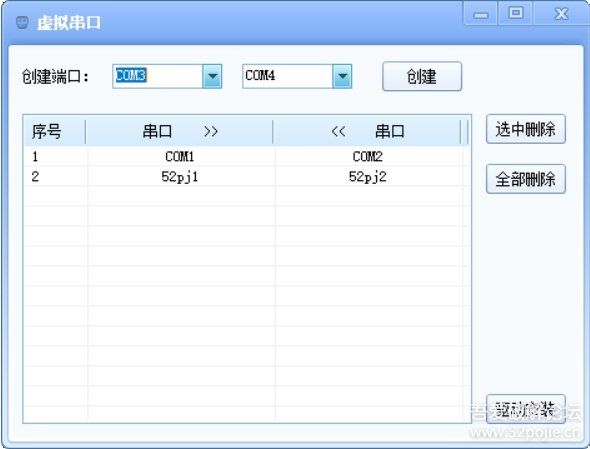Click the 选中删除 button
Viewport: 590px width, 449px height.
point(526,129)
